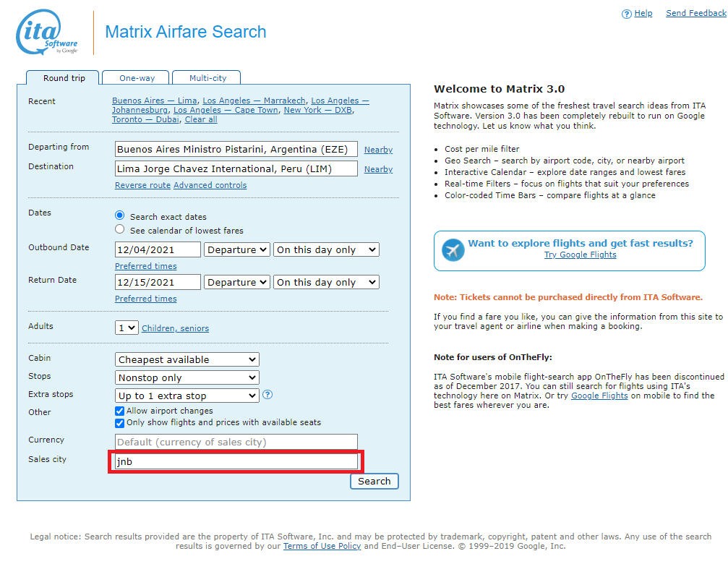
Task: Select recent search Los Angeles — Cape Town
Action: [226, 110]
